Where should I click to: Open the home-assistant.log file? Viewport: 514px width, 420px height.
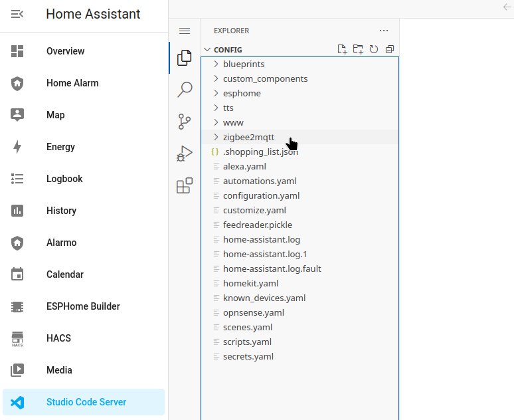(300, 239)
